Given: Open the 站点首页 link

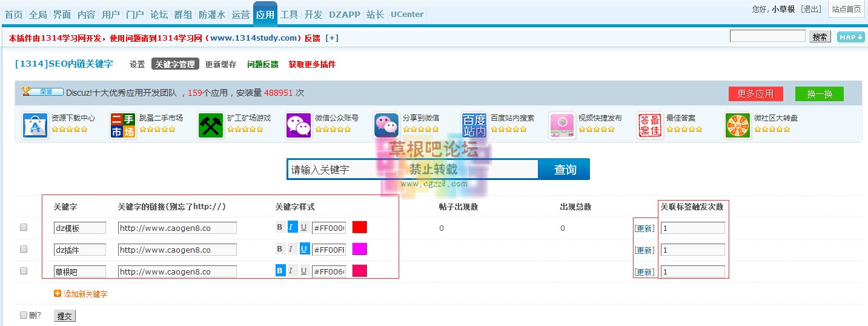Looking at the screenshot, I should click(846, 8).
